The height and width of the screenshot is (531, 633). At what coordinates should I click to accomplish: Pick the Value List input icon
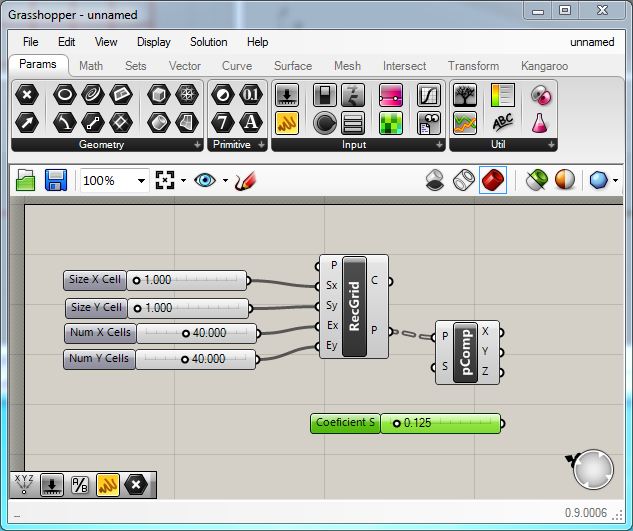353,123
